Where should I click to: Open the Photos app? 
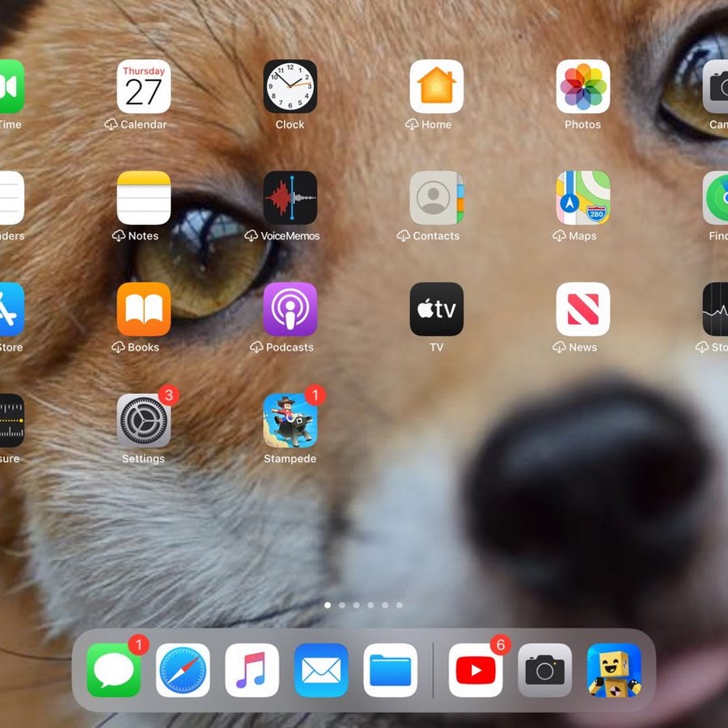583,87
